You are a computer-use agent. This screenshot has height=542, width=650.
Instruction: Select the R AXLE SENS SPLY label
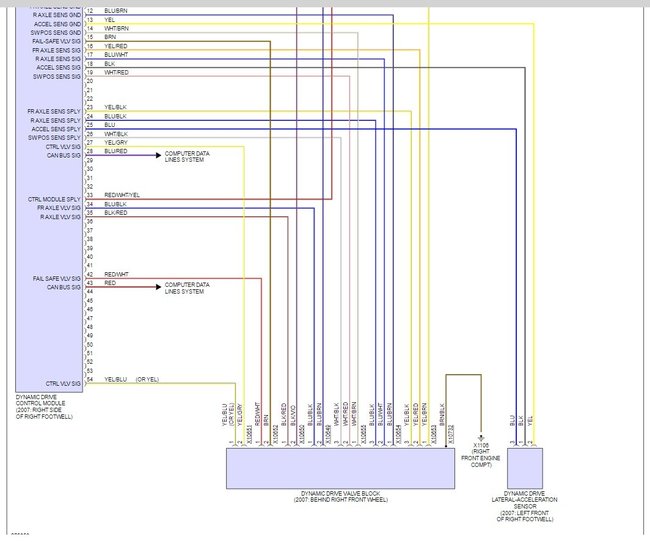(x=56, y=121)
